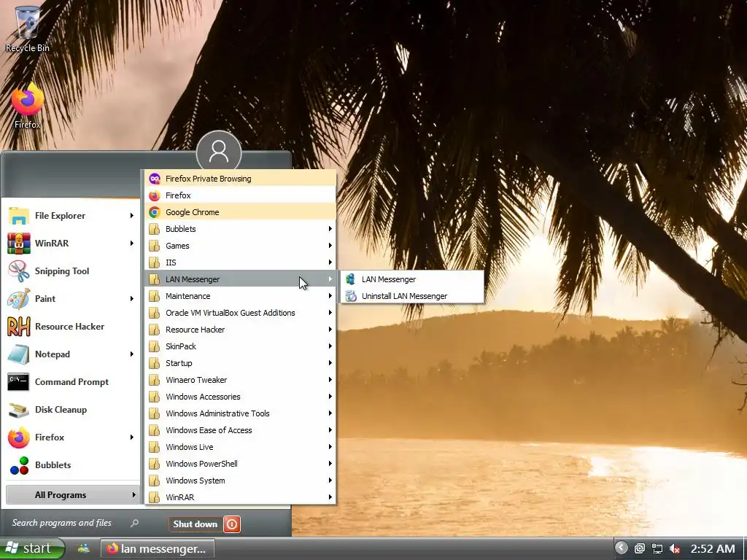The width and height of the screenshot is (747, 560).
Task: Click the Resource Hacker RH icon
Action: point(18,327)
